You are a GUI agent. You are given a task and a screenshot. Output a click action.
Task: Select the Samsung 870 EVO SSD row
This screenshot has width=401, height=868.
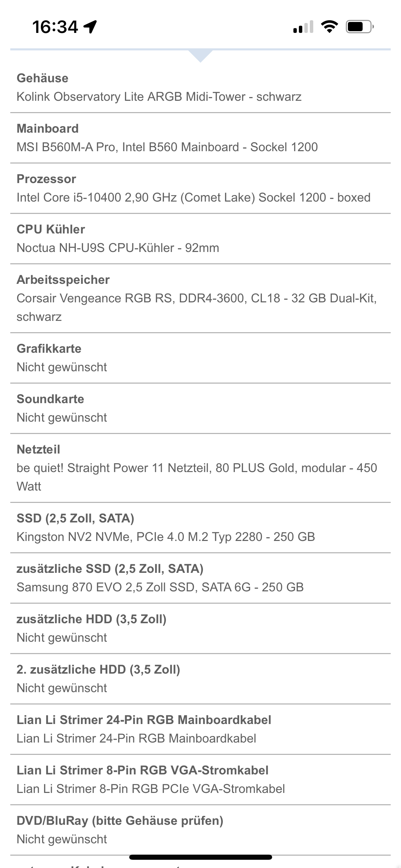coord(200,578)
